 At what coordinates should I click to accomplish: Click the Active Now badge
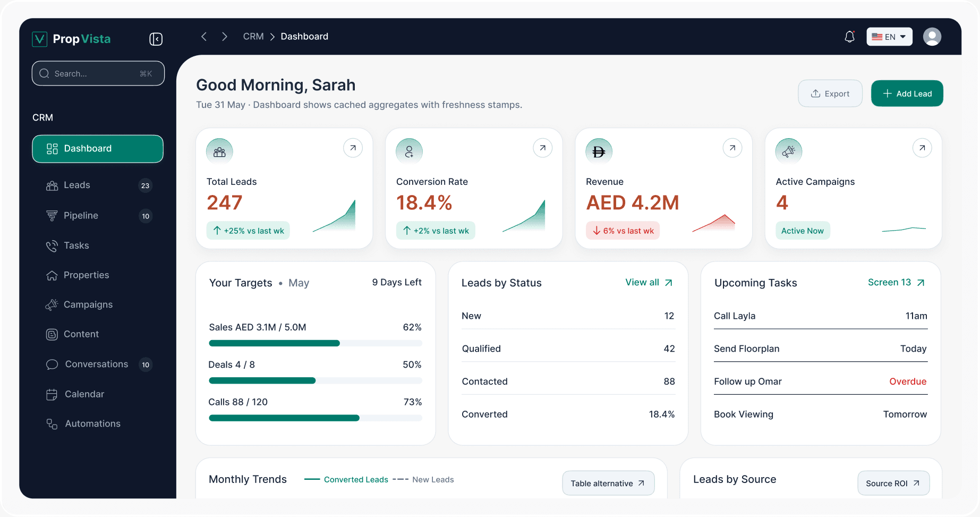(x=803, y=231)
